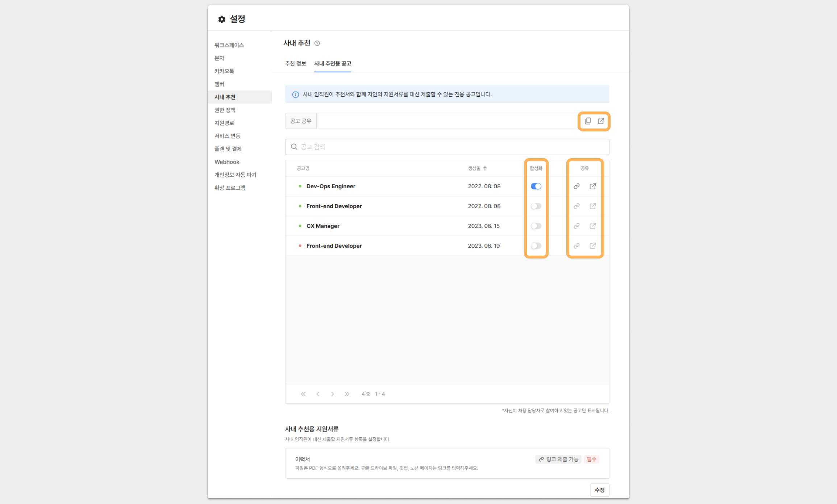837x504 pixels.
Task: Copy share link for CX Manager
Action: 576,226
